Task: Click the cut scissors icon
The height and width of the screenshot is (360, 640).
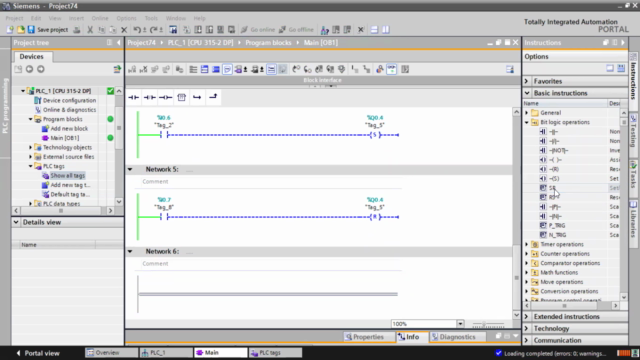Action: pyautogui.click(x=90, y=30)
